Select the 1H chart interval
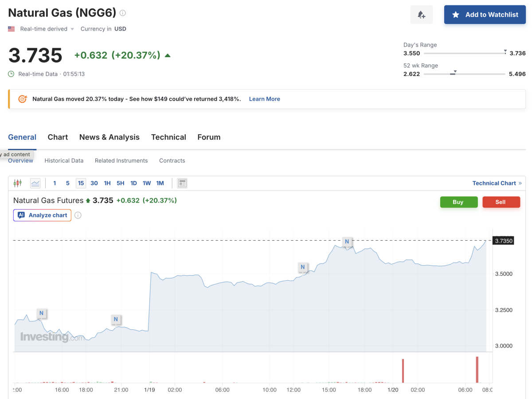 (x=107, y=183)
